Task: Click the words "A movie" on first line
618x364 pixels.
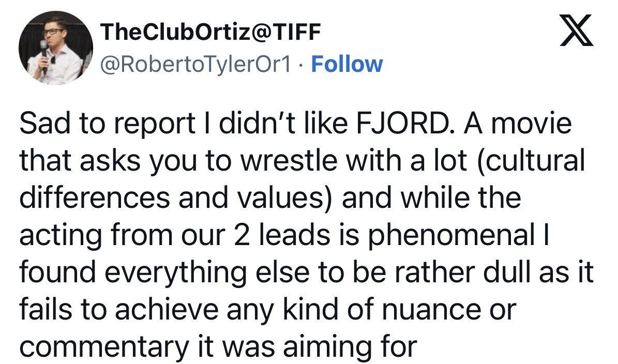Action: [518, 123]
